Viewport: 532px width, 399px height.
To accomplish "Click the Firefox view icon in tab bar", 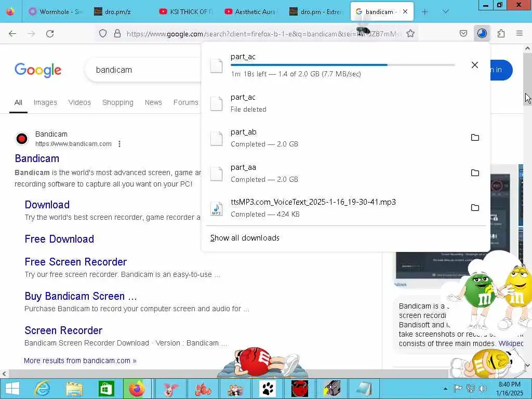I will point(10,11).
